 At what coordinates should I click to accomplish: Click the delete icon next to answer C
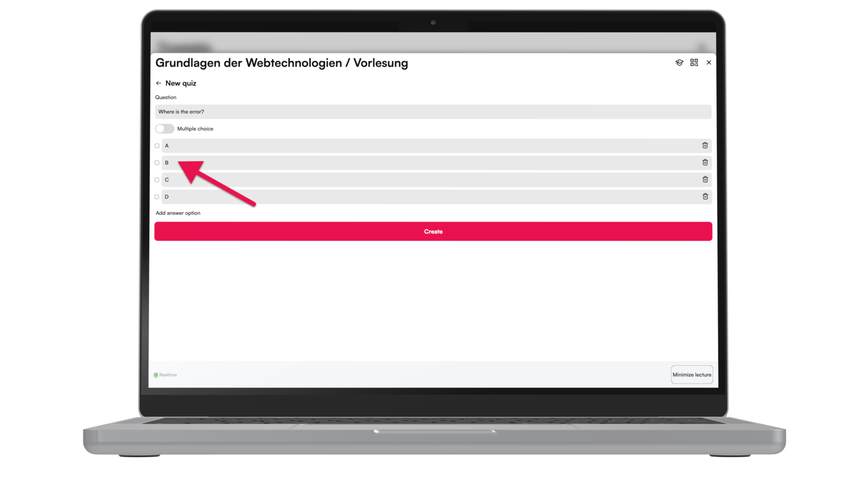click(705, 179)
